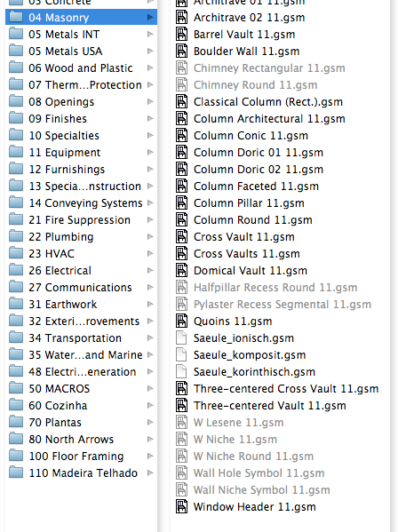Click the GSM icon for Column Doric 01 11.gsm

tap(181, 153)
